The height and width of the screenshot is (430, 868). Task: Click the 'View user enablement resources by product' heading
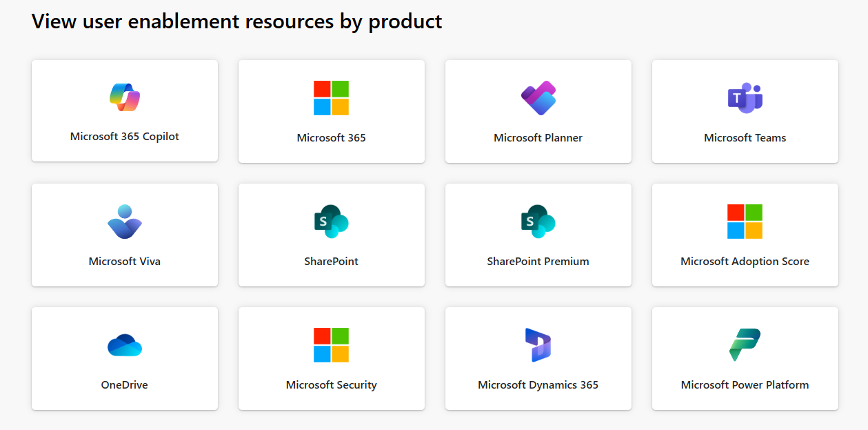click(237, 21)
